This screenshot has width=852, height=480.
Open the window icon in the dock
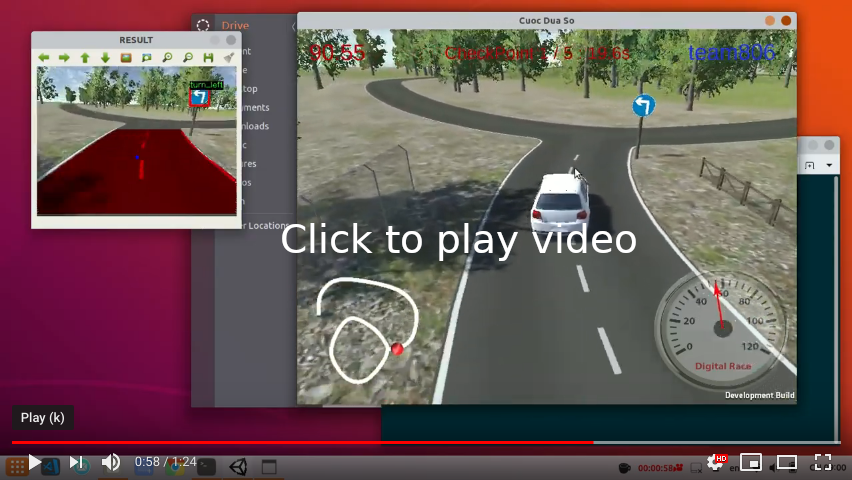point(269,466)
